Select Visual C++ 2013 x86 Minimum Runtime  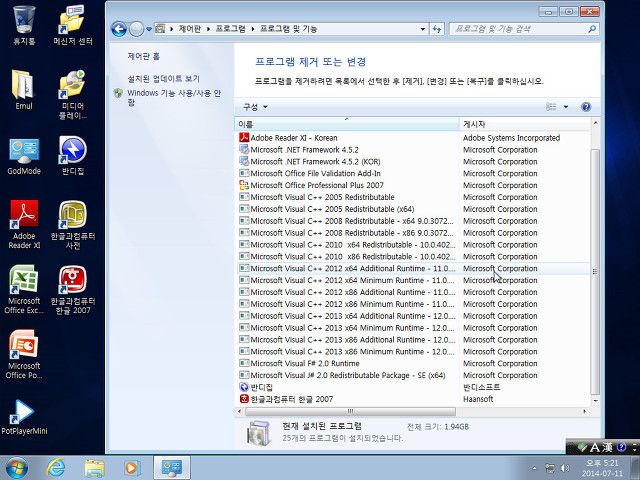(x=412, y=351)
